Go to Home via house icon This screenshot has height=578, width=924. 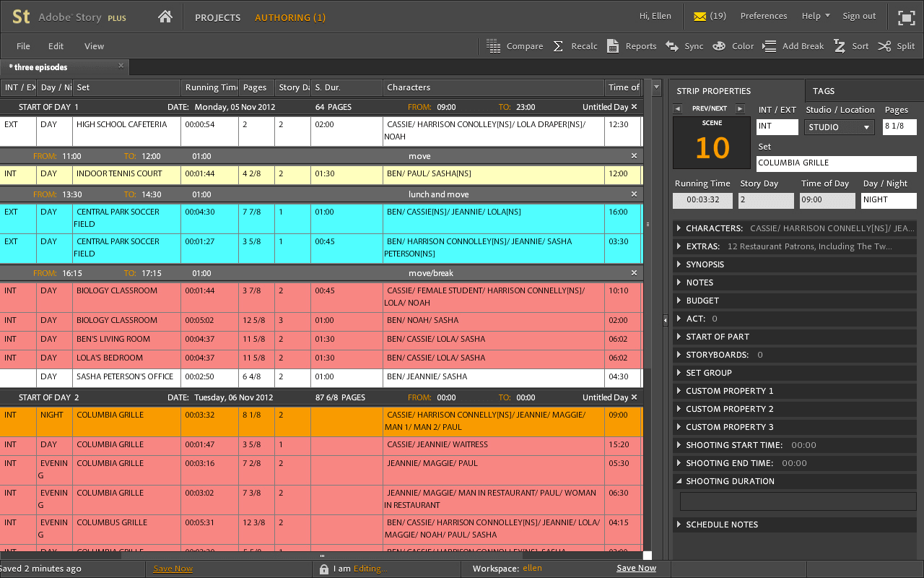tap(165, 17)
